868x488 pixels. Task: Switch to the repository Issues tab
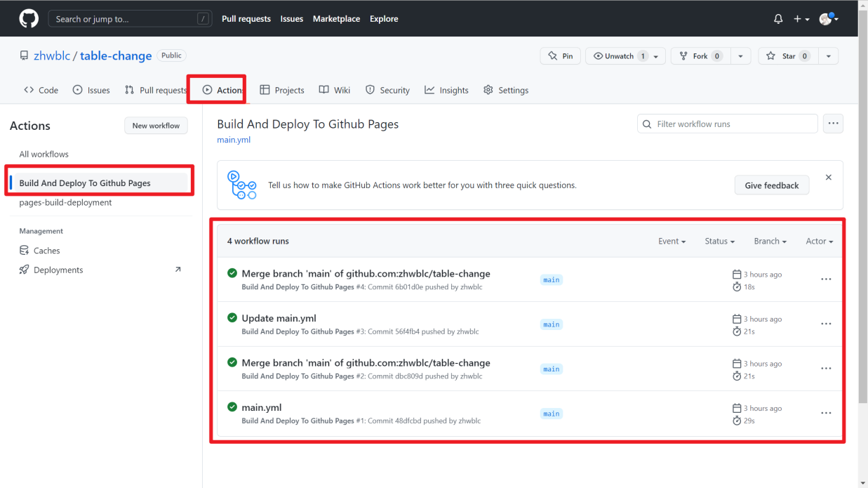tap(92, 90)
